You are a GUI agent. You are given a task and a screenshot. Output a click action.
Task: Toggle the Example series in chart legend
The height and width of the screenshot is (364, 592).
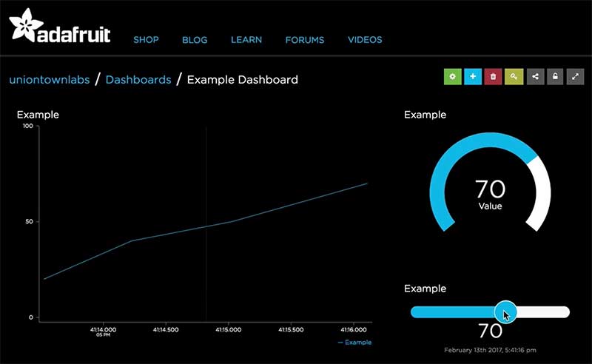click(355, 343)
